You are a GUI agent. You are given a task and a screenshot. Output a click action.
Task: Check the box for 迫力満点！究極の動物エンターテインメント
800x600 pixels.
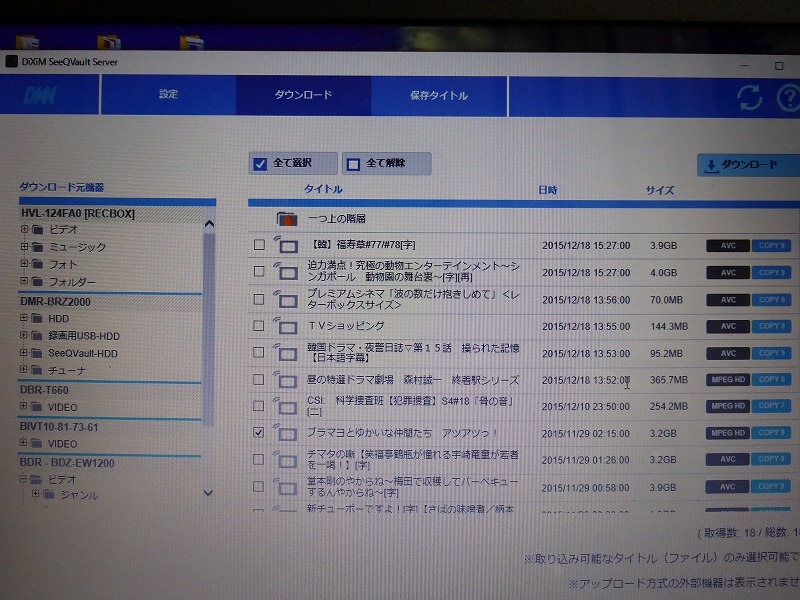[259, 271]
